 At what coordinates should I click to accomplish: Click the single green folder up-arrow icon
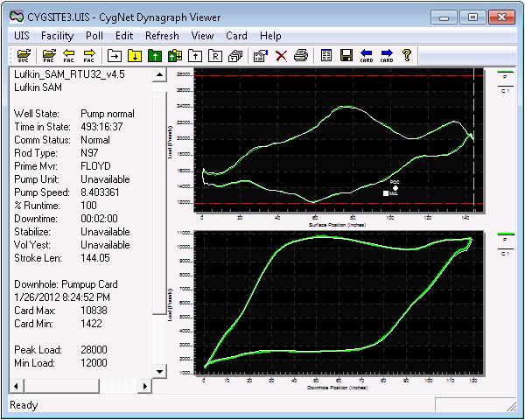click(155, 56)
